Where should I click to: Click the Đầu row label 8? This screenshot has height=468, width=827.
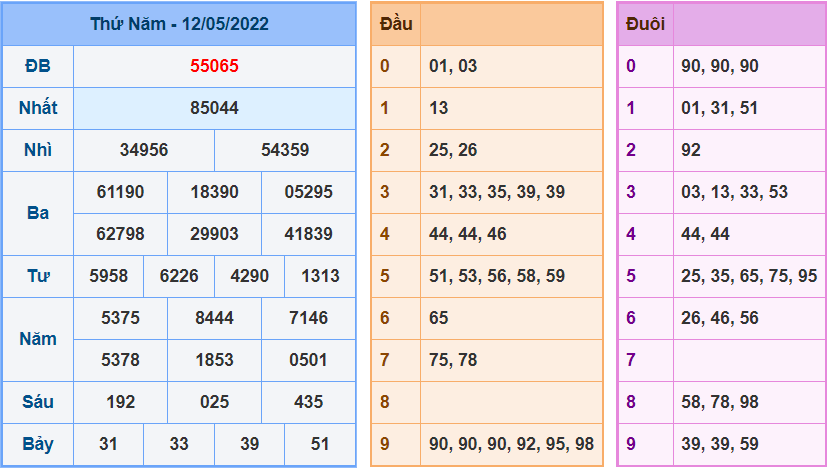[x=384, y=402]
